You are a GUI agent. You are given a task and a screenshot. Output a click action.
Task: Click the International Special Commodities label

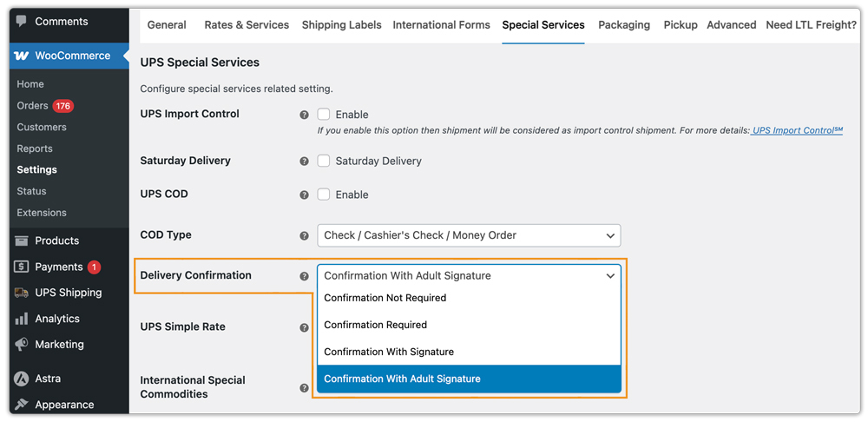pos(193,387)
